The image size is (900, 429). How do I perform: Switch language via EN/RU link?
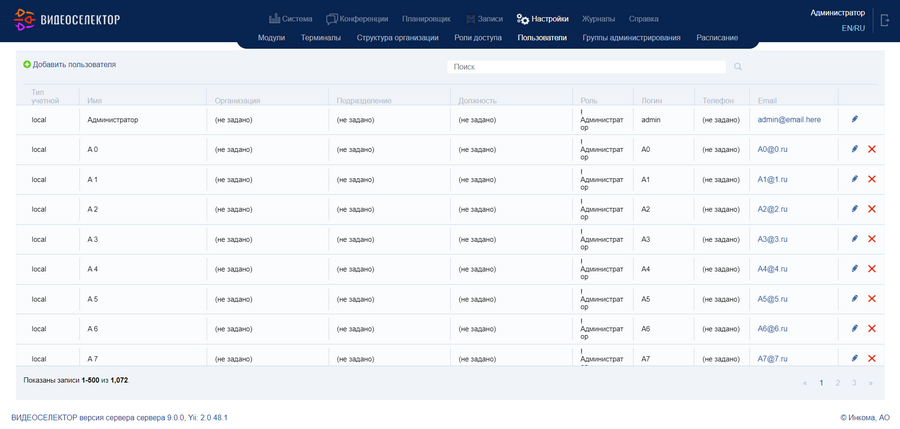click(854, 28)
